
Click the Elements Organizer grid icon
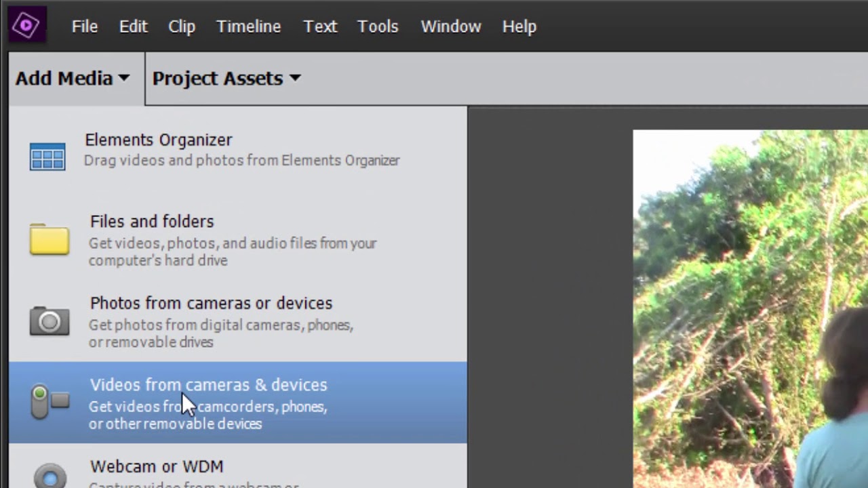pyautogui.click(x=47, y=157)
